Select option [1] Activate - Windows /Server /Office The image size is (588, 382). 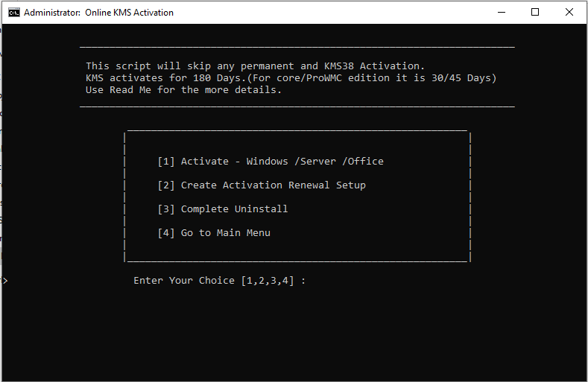271,162
